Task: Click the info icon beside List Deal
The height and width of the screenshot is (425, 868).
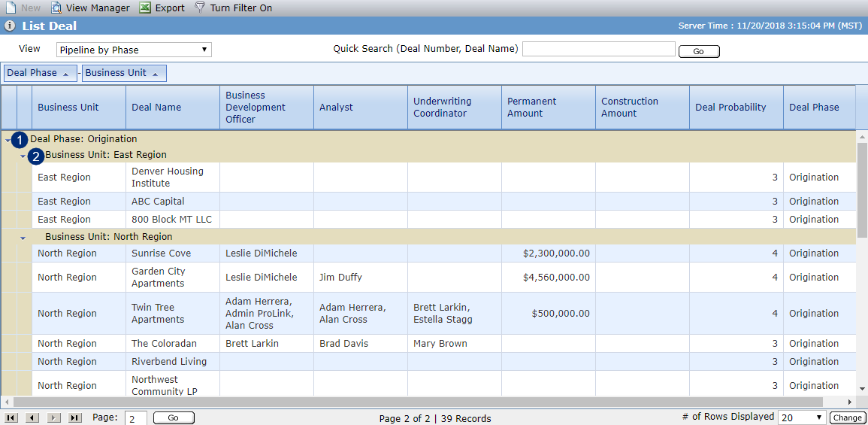Action: (10, 26)
